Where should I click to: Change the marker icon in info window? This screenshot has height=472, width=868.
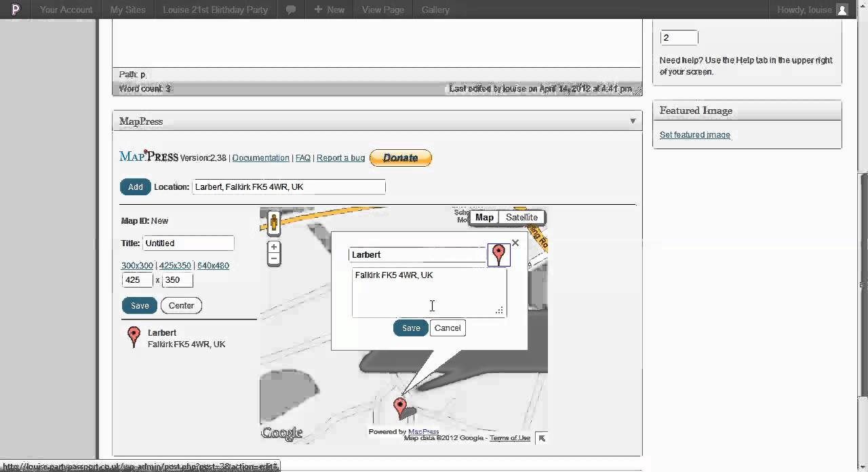498,255
